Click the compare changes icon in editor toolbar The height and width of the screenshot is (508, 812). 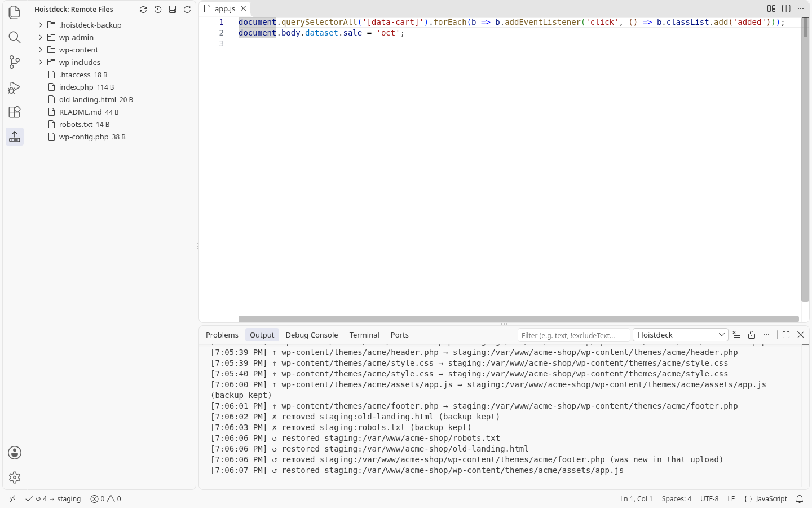tap(771, 8)
